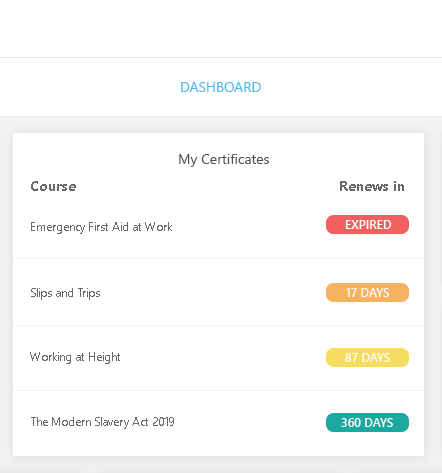Click the 17 DAYS renewal badge

click(x=367, y=292)
